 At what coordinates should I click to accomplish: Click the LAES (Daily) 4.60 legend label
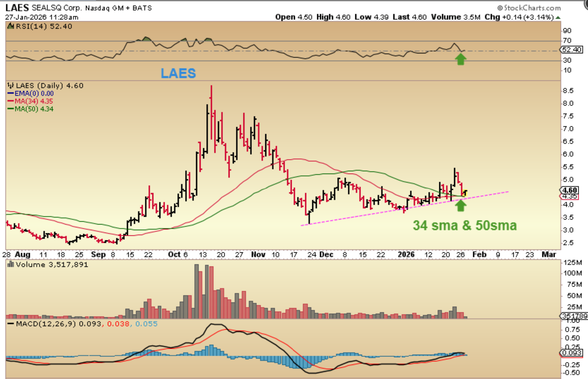click(x=50, y=86)
